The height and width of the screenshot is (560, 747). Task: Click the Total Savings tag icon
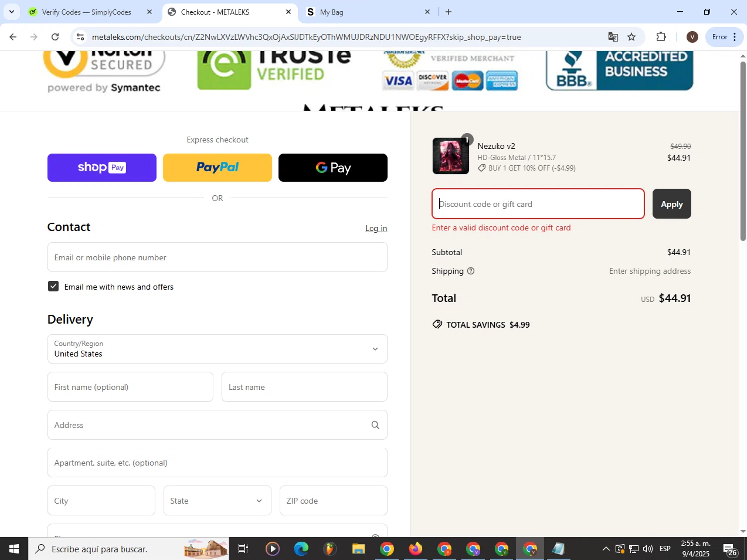click(x=437, y=325)
